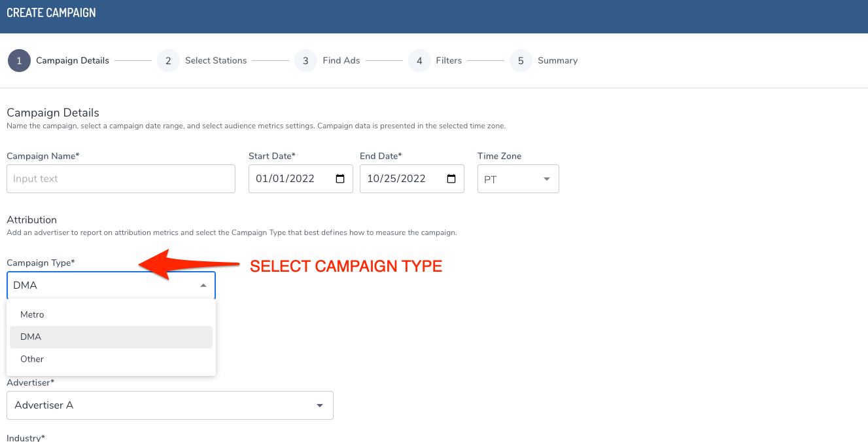The image size is (868, 442).
Task: Go to the Select Stations step label
Action: 216,60
